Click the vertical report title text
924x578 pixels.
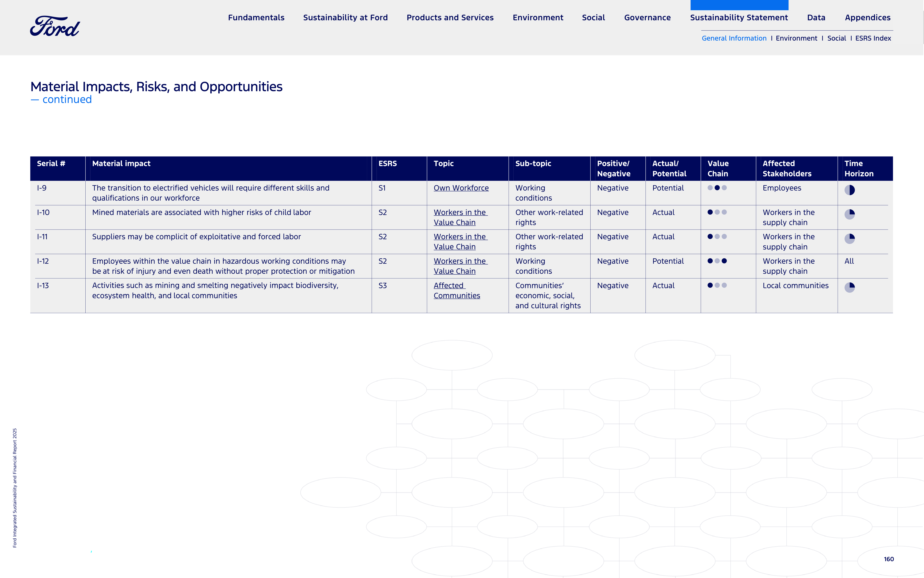[15, 488]
